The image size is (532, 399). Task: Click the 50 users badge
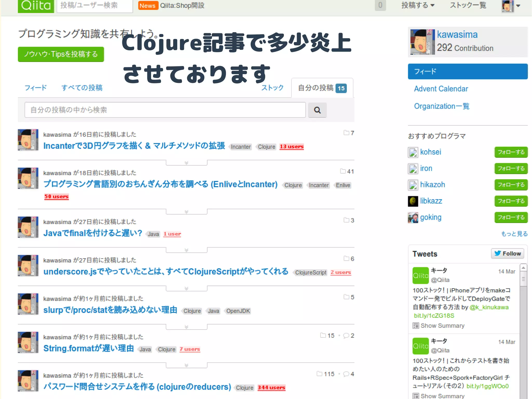(x=56, y=197)
